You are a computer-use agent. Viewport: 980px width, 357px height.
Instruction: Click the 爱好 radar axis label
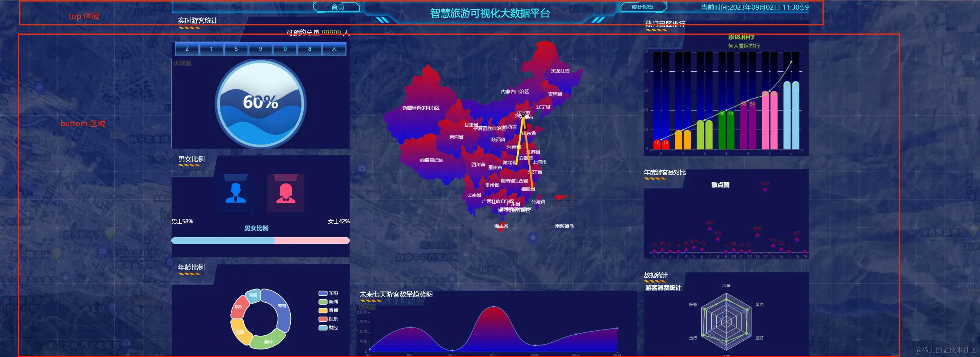(759, 338)
